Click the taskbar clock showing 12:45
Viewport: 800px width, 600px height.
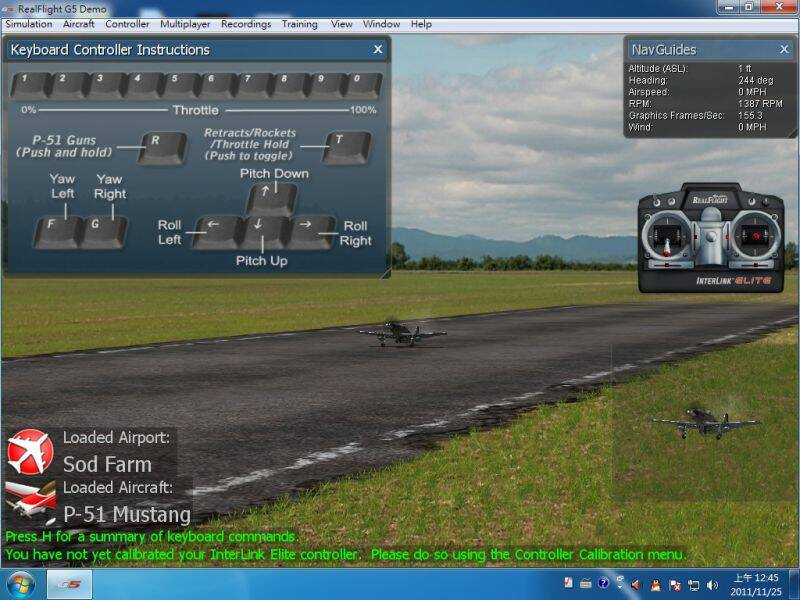pyautogui.click(x=756, y=585)
